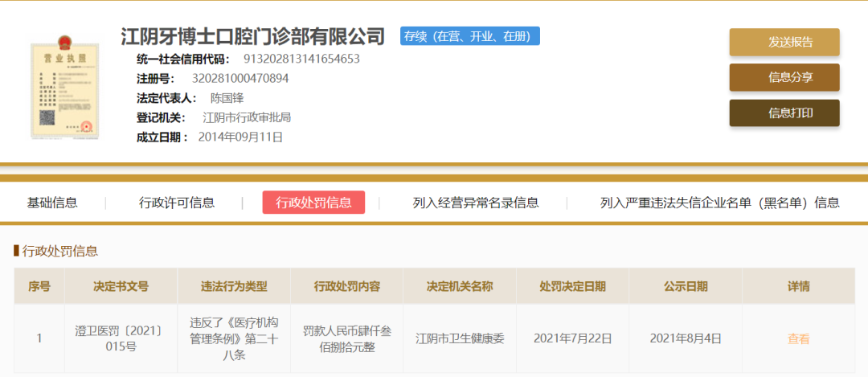Select the company name 江阴牙博士口腔门诊部有限公司
868x377 pixels.
pyautogui.click(x=252, y=36)
